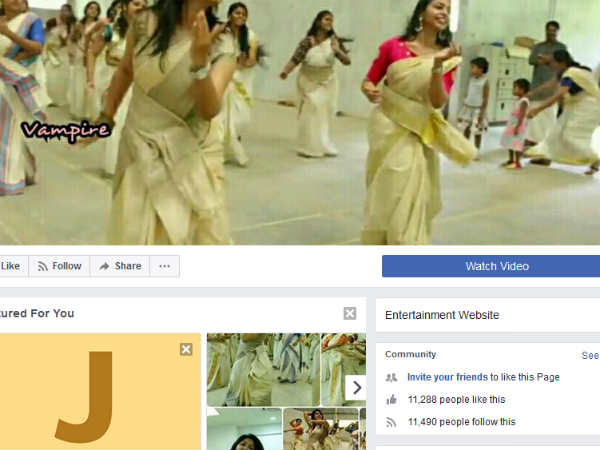Open the bottom-left featured photo thumbnail
Screen dimensions: 600x450
pyautogui.click(x=243, y=429)
